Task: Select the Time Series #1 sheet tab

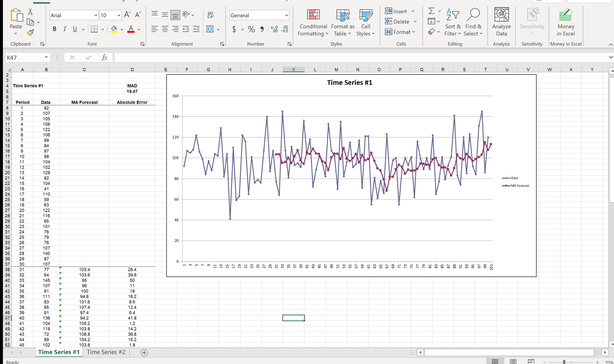Action: pyautogui.click(x=59, y=352)
